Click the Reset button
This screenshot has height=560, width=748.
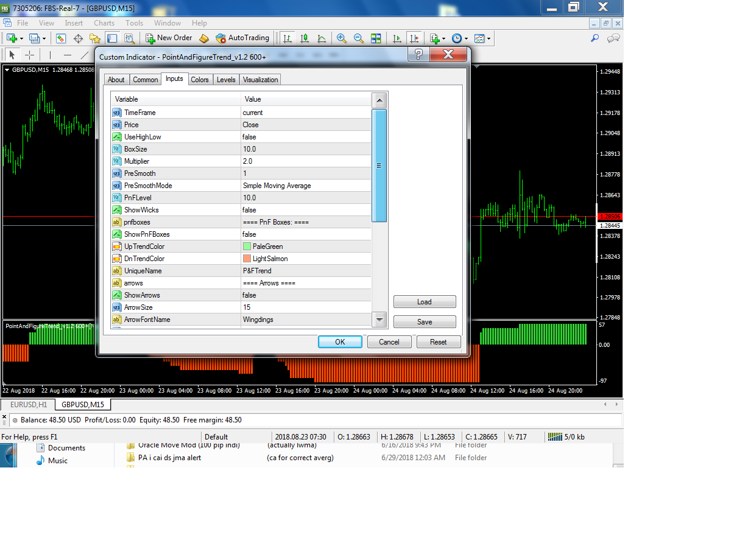tap(439, 342)
